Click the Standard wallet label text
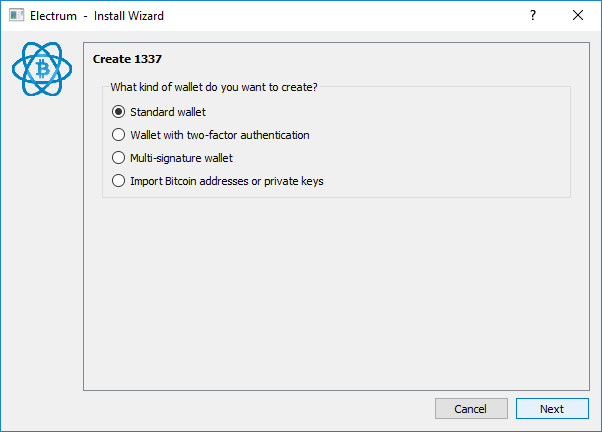This screenshot has height=432, width=602. (x=168, y=112)
